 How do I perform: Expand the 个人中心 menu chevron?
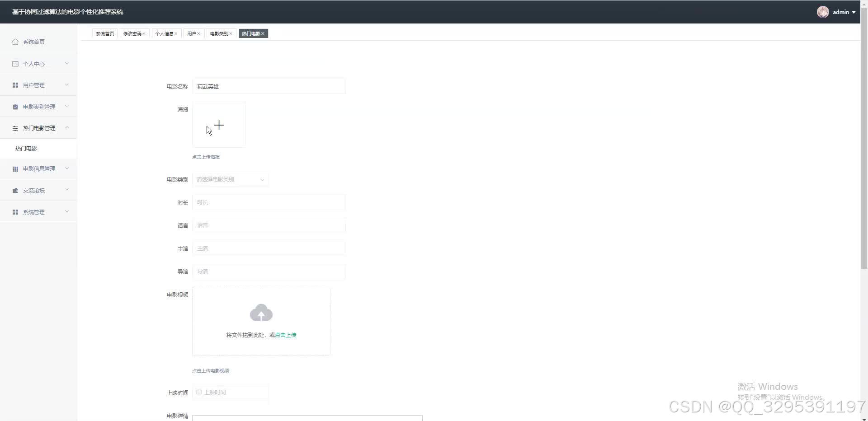[x=67, y=63]
